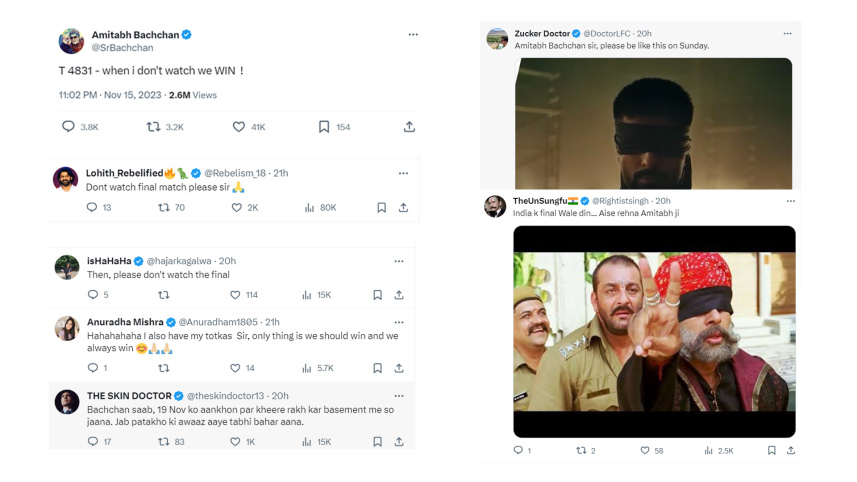Open the @theskindoctor13 profile handle

[x=225, y=396]
